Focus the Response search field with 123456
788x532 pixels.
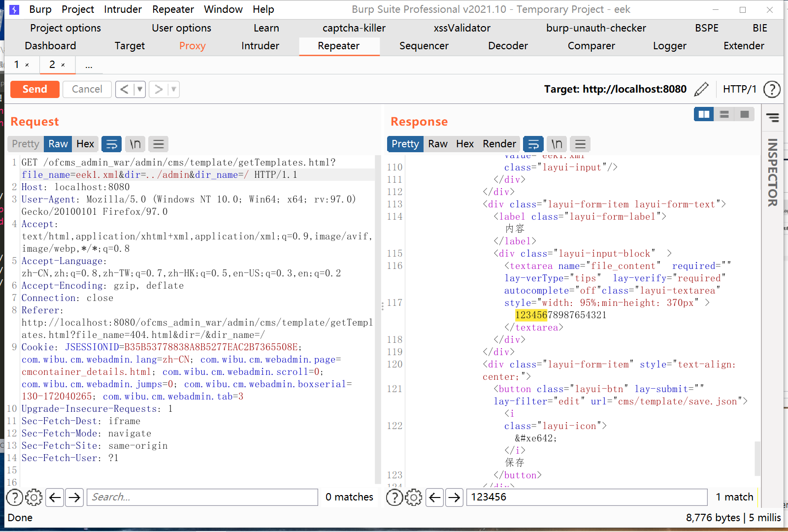(x=587, y=498)
